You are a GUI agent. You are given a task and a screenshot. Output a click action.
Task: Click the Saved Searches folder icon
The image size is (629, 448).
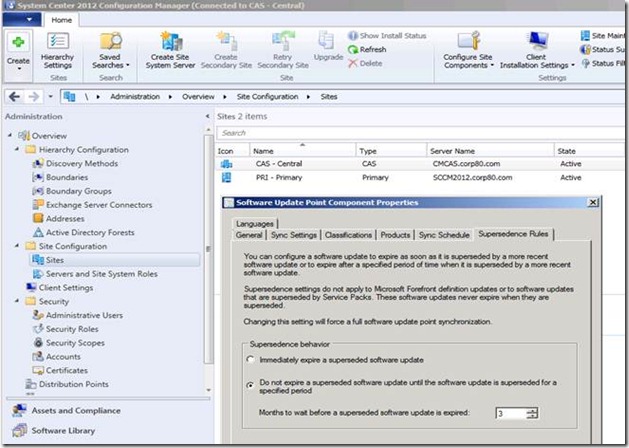(x=110, y=43)
